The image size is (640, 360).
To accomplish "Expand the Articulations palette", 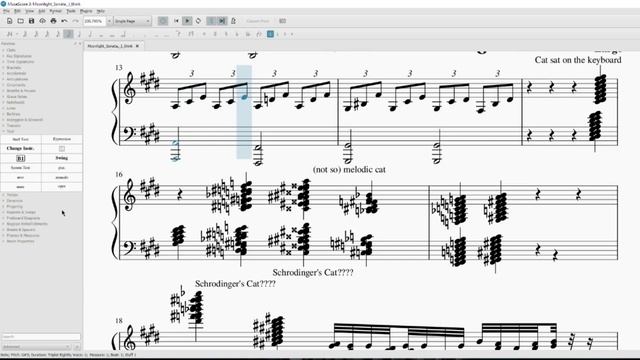I will click(x=17, y=79).
